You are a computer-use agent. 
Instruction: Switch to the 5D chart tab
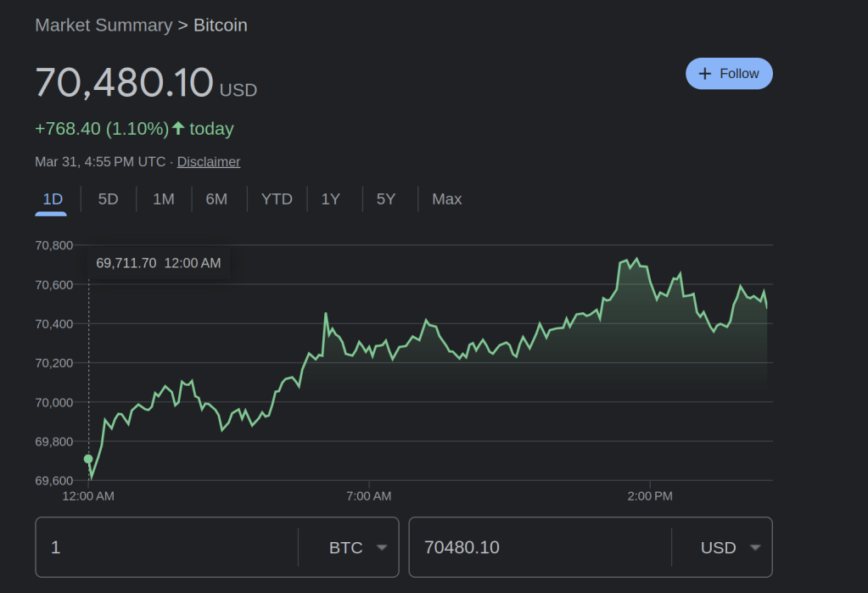pos(108,199)
